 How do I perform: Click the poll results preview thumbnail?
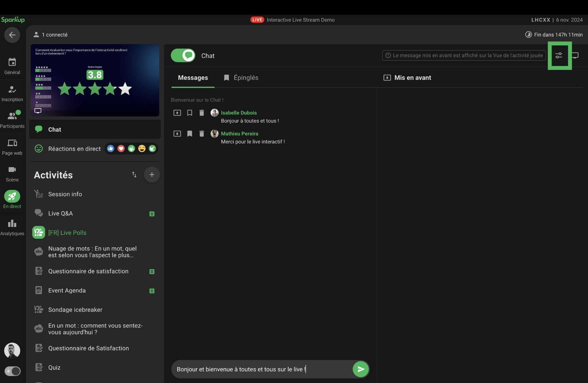click(x=95, y=80)
